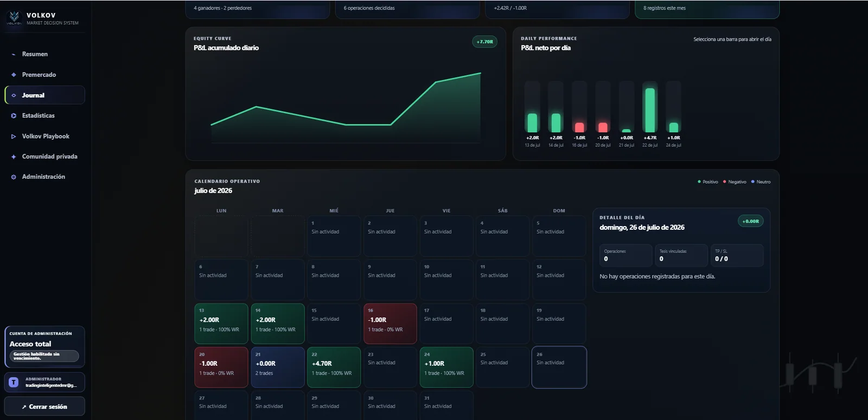Select calendar day 21 with 2 trades

coord(278,367)
